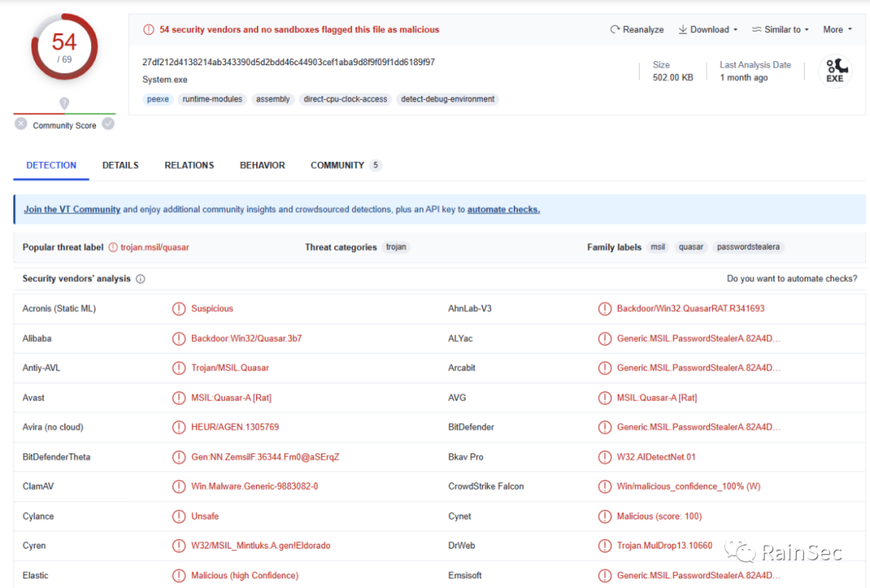The height and width of the screenshot is (588, 870).
Task: Click the alert icon in the BitDefenderTheta row
Action: pyautogui.click(x=179, y=457)
